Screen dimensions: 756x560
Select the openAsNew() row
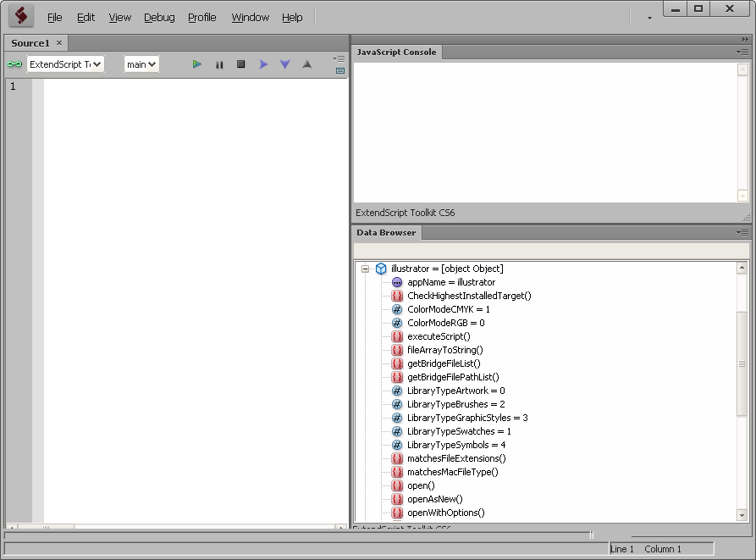pos(435,499)
